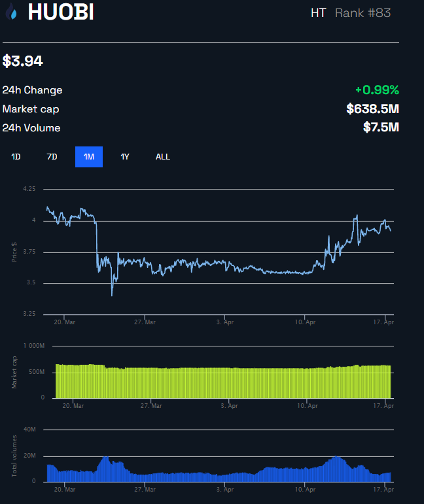
Task: Click the 24h Volume label
Action: (31, 128)
